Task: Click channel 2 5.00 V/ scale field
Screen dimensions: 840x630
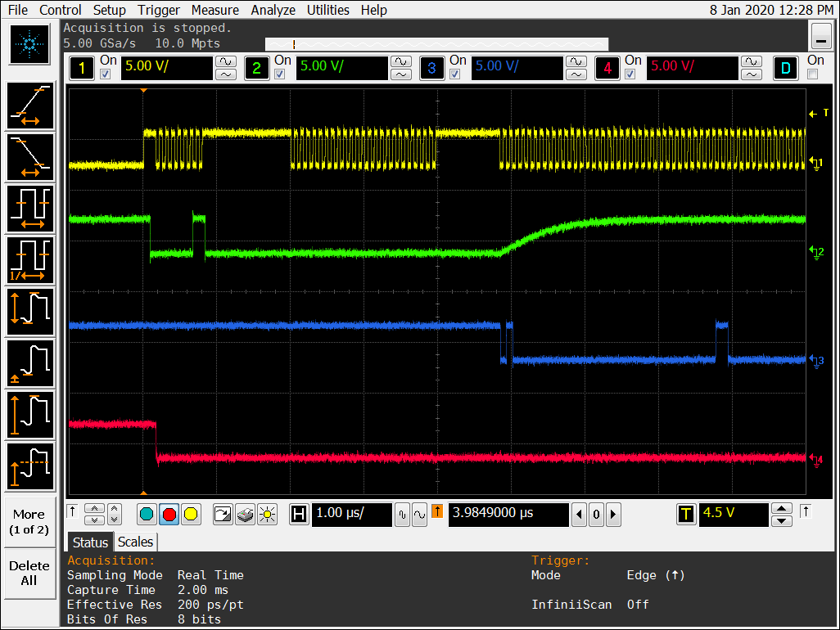Action: click(341, 68)
